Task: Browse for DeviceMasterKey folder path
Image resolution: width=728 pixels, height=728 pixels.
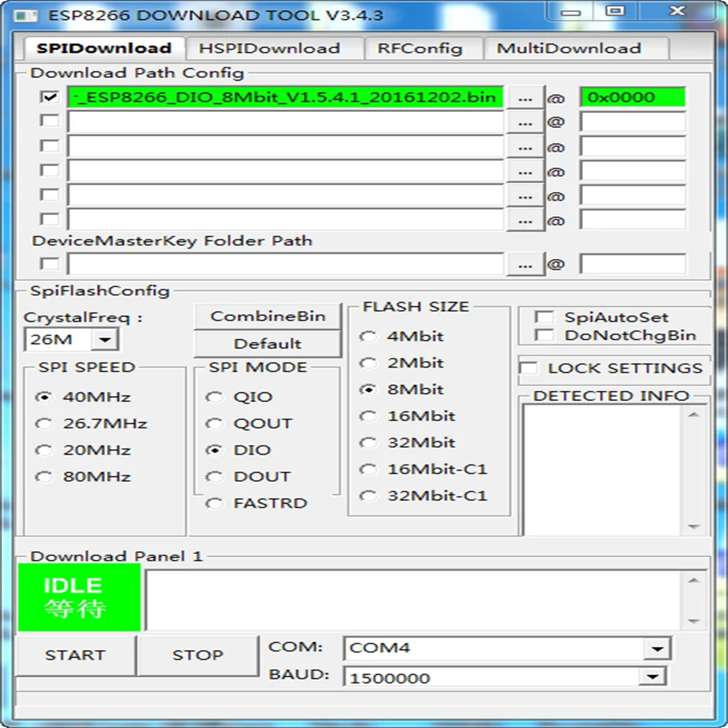Action: tap(525, 265)
